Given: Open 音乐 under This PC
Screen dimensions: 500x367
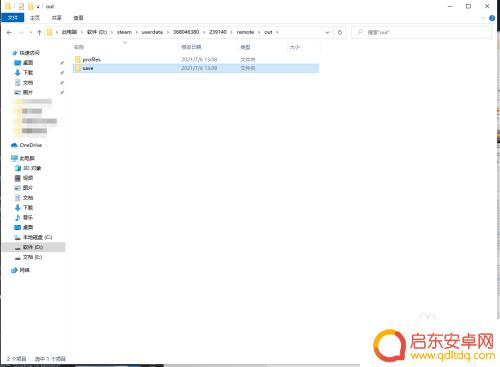Looking at the screenshot, I should [x=28, y=217].
